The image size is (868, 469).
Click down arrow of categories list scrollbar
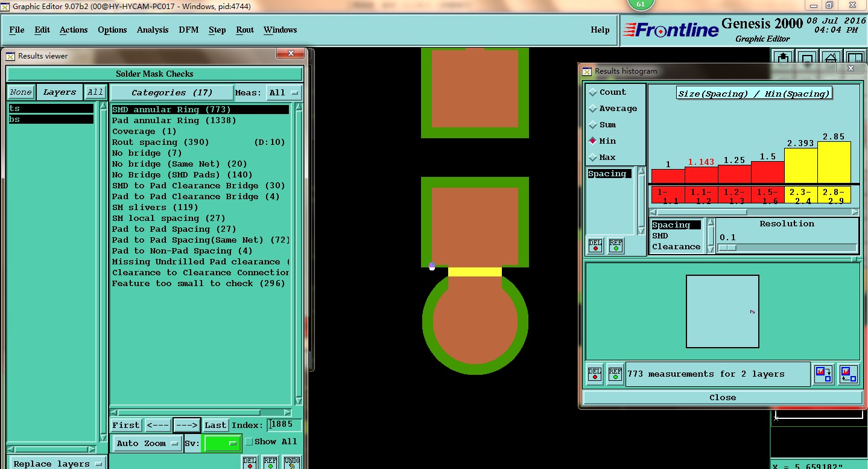298,401
